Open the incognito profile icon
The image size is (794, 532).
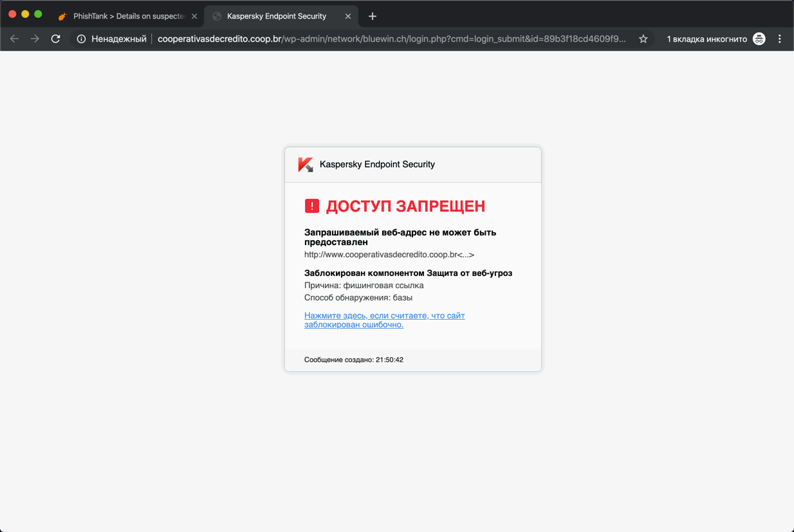click(x=759, y=39)
